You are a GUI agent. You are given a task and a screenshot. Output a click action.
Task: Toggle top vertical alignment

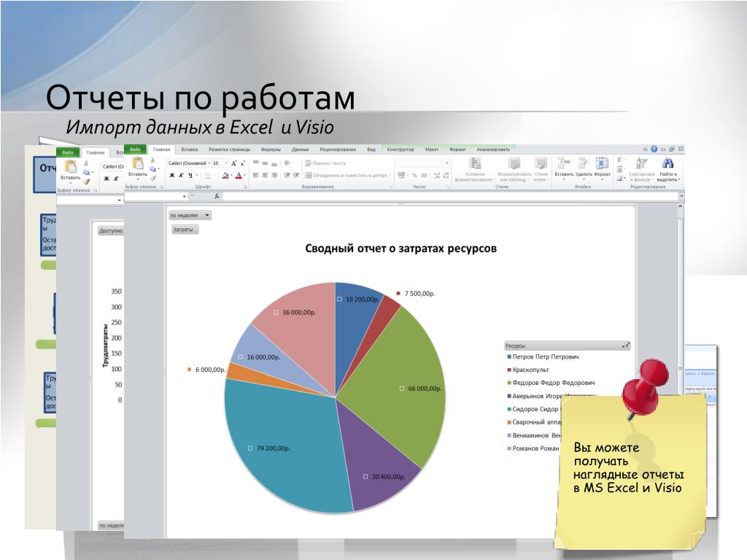256,163
